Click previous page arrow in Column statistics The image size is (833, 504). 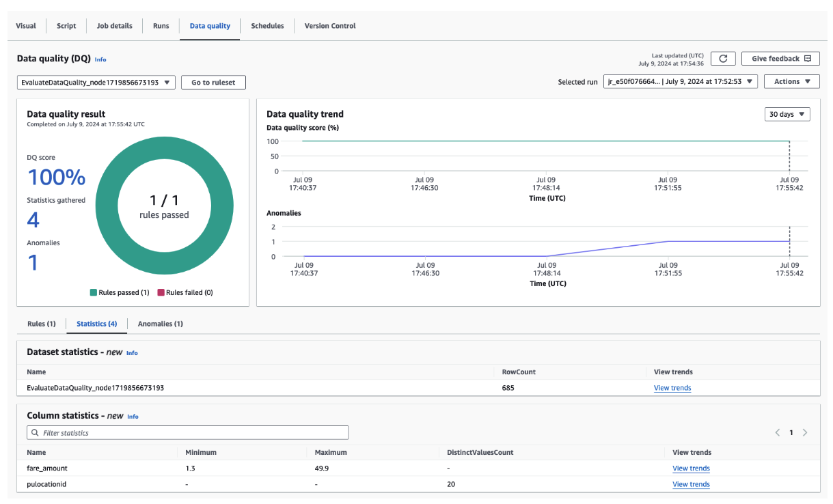[778, 432]
